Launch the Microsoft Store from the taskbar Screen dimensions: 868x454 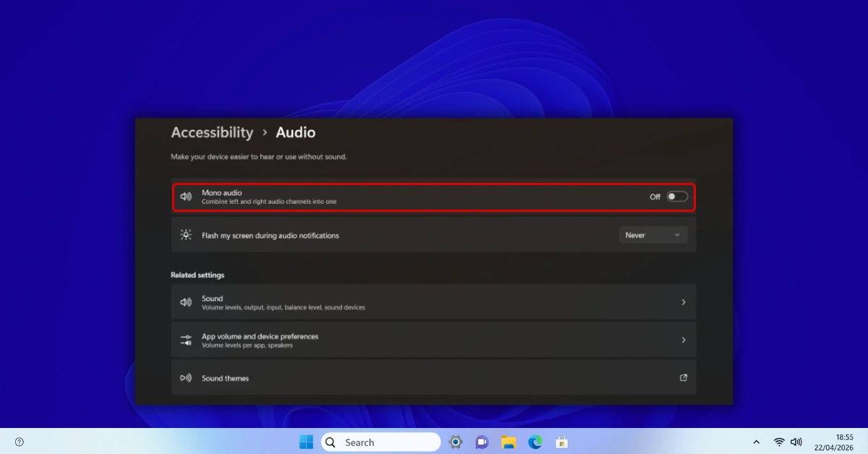point(561,441)
